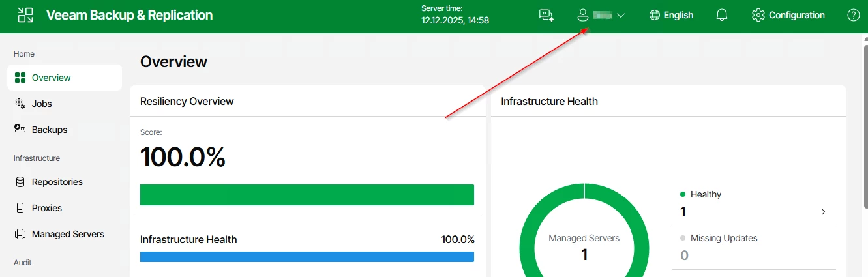Click the user account icon
This screenshot has height=277, width=868.
pos(583,15)
